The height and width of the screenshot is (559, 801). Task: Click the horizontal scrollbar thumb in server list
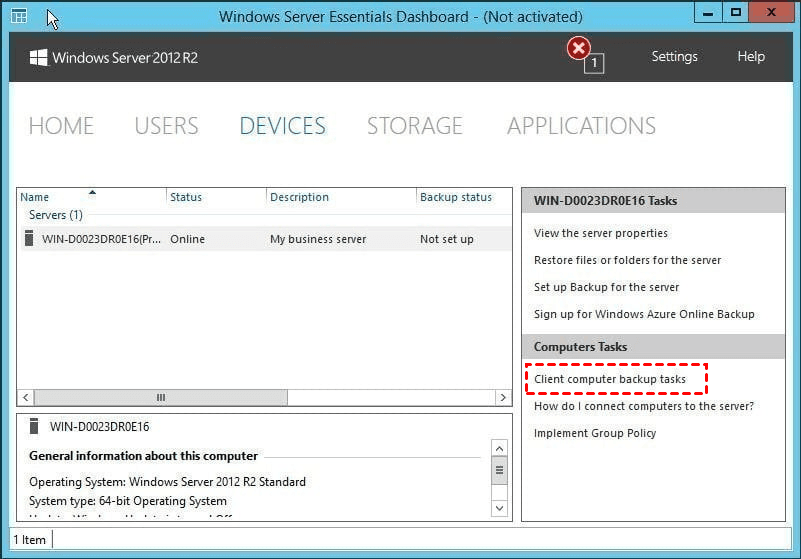[x=160, y=397]
